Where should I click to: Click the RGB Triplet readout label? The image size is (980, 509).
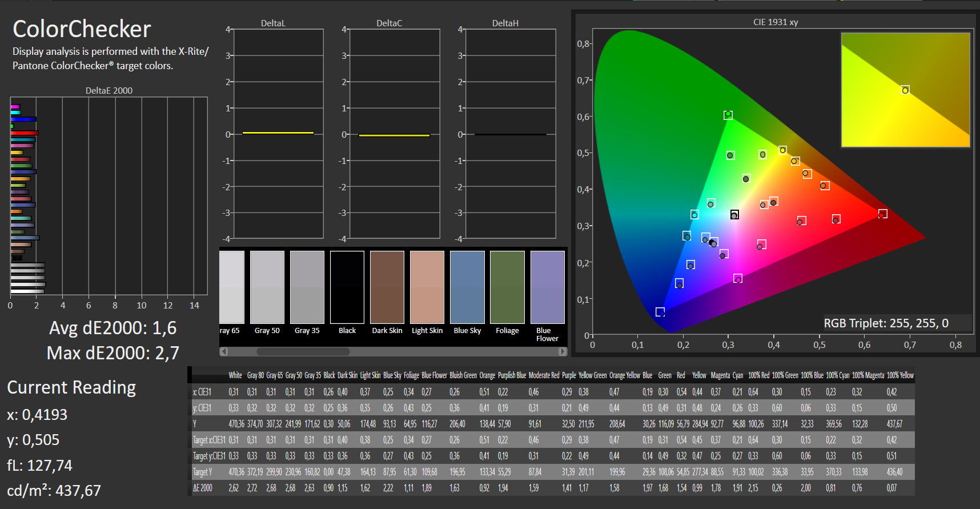[886, 323]
